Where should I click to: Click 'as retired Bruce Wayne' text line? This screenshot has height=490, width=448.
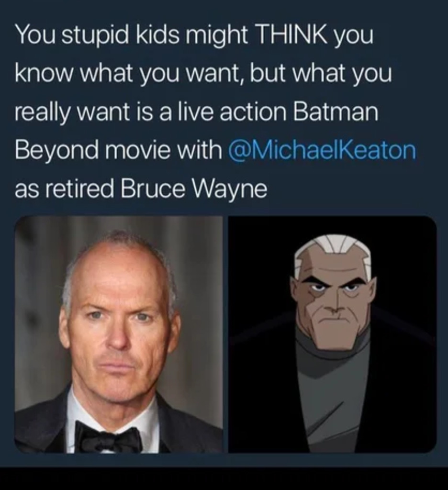tap(141, 189)
